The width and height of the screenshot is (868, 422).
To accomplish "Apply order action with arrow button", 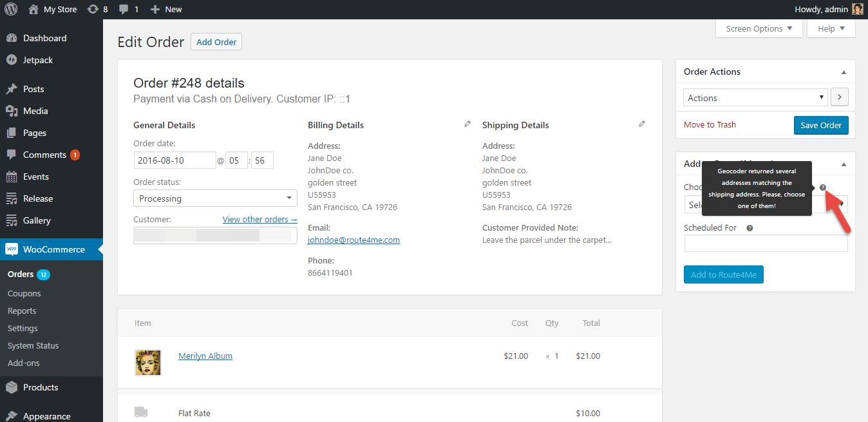I will 840,98.
